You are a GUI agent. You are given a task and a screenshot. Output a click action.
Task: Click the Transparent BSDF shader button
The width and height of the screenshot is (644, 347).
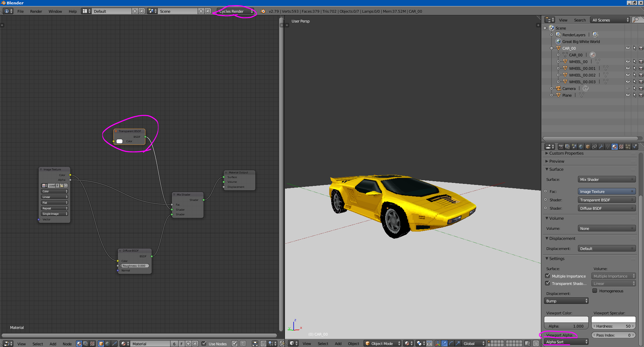[606, 200]
